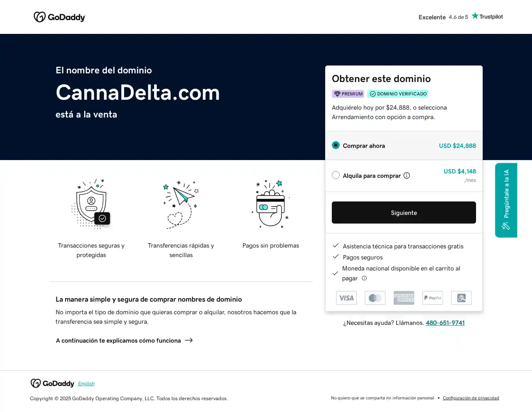Open the Pregúntale a la IA side panel

[x=506, y=200]
